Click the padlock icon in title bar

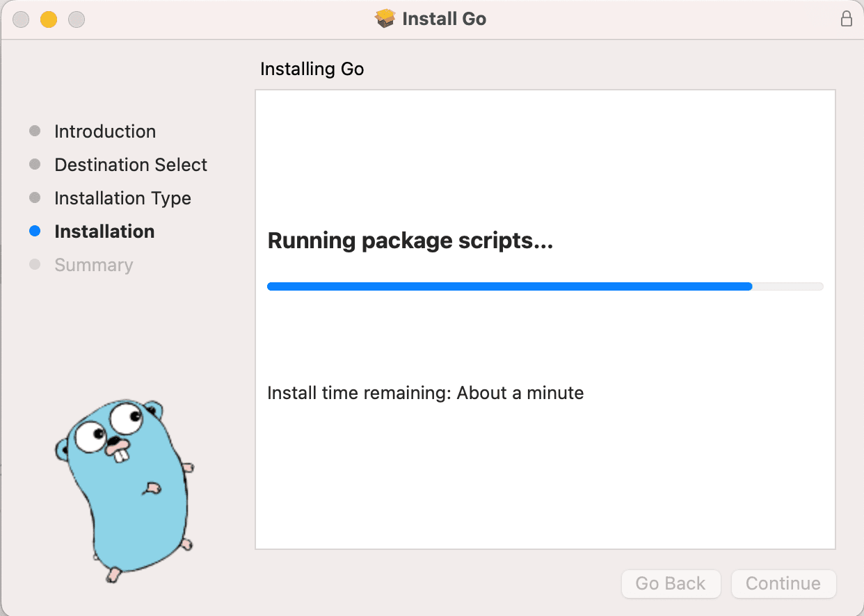[x=846, y=19]
